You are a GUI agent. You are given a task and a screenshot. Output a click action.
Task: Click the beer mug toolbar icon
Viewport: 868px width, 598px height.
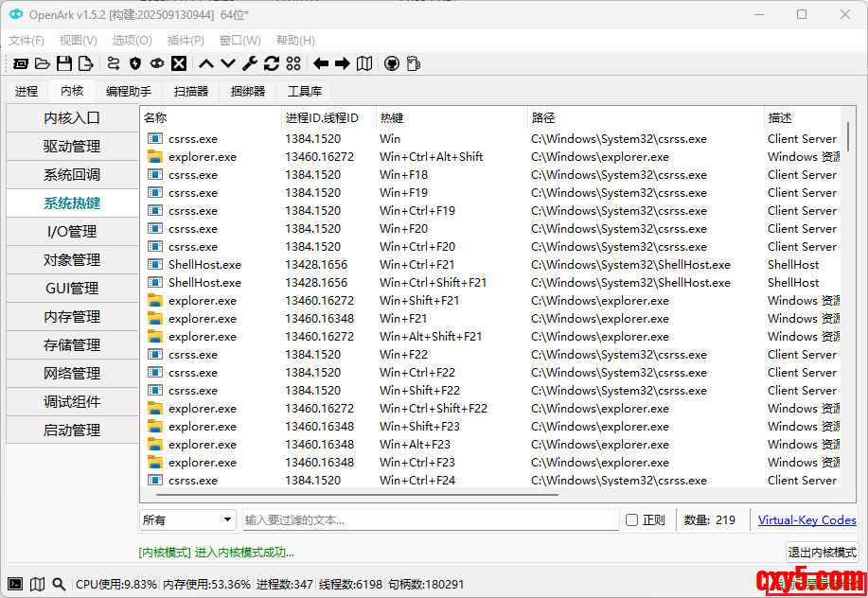pos(413,63)
